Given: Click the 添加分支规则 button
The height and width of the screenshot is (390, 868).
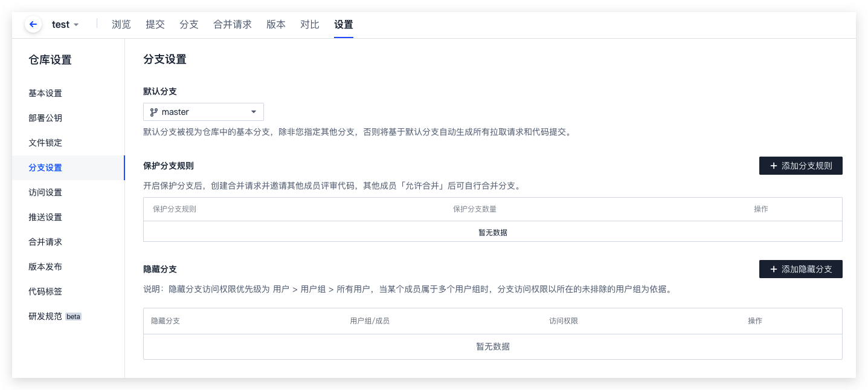Looking at the screenshot, I should (x=800, y=166).
